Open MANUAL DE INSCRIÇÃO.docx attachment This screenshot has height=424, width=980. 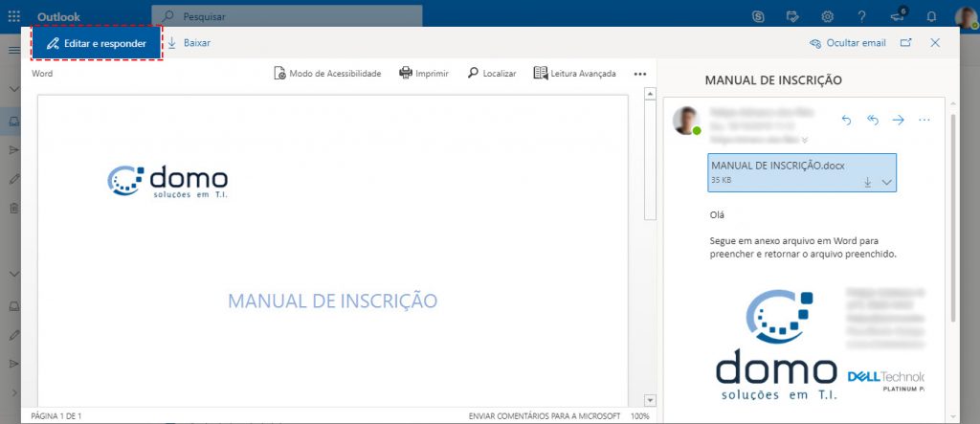pyautogui.click(x=802, y=172)
